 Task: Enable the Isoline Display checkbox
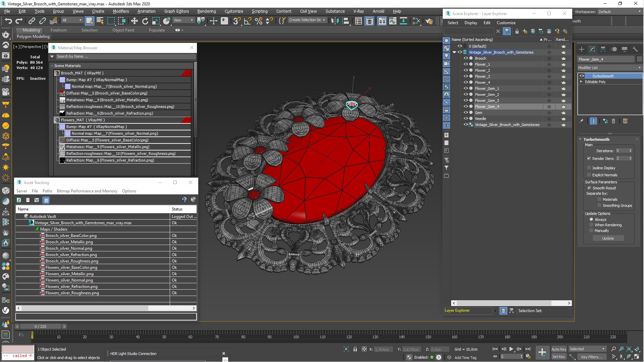point(589,168)
